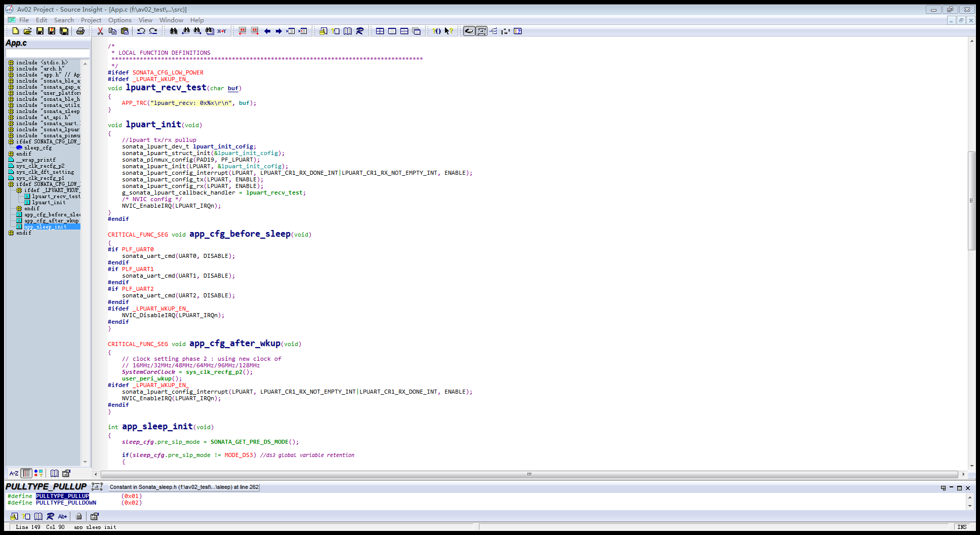980x535 pixels.
Task: Click the Cascade Windows toolbar icon
Action: coord(417,31)
